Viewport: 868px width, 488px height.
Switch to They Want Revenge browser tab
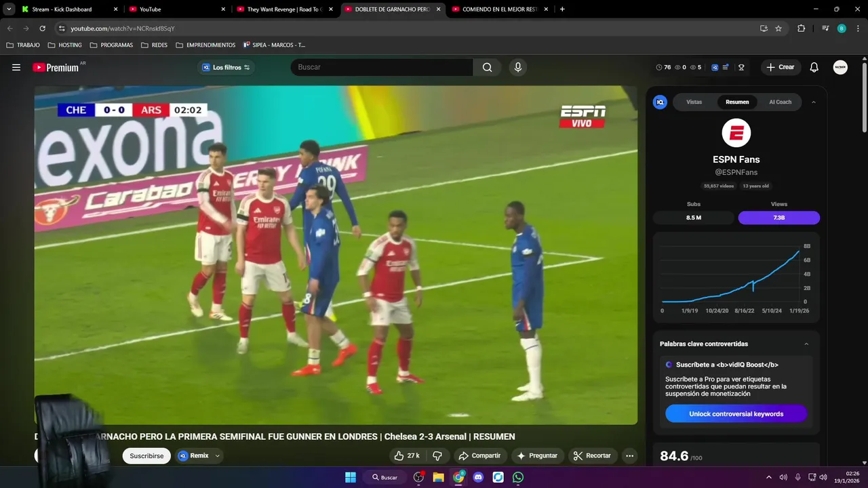[x=285, y=9]
